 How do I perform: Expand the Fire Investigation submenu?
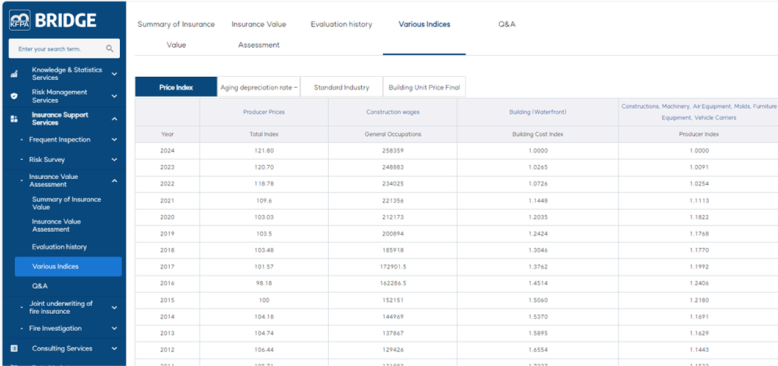[115, 328]
